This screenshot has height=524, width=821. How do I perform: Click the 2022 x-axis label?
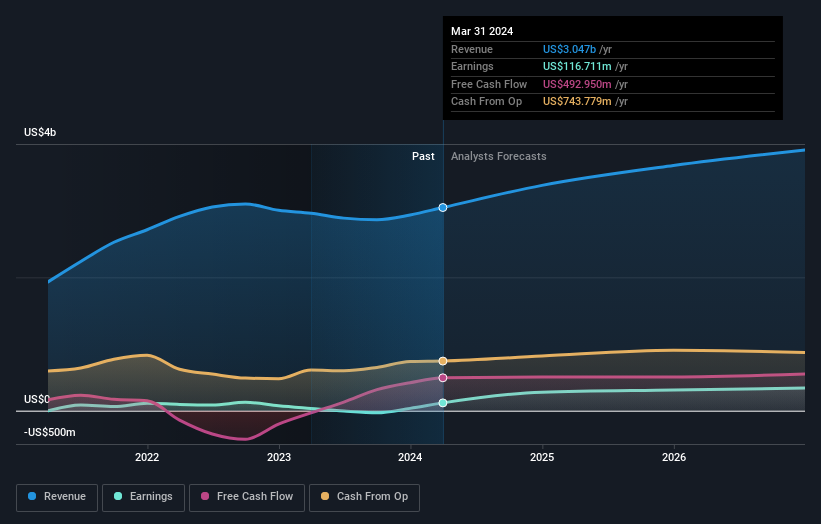[x=147, y=458]
